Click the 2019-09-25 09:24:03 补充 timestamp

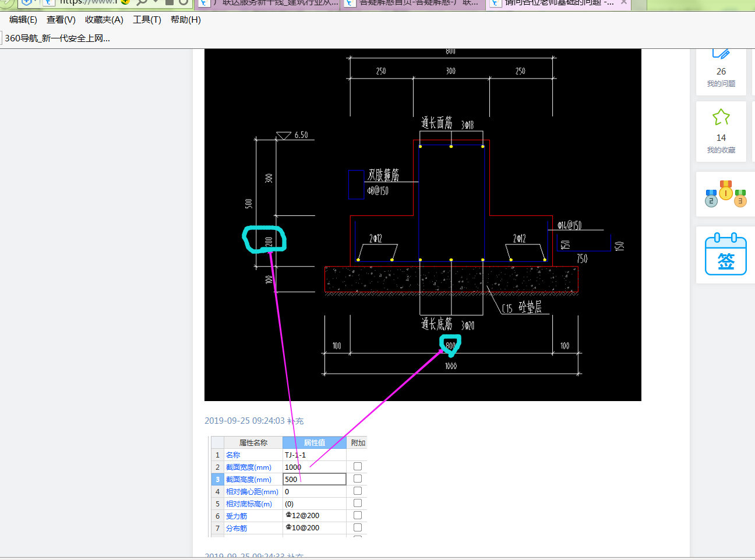pyautogui.click(x=254, y=421)
